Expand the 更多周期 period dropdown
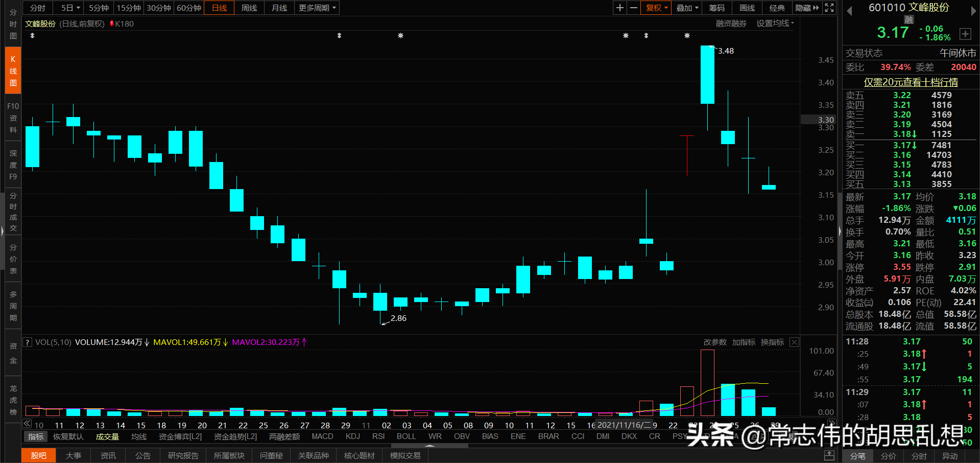The height and width of the screenshot is (463, 980). point(316,8)
